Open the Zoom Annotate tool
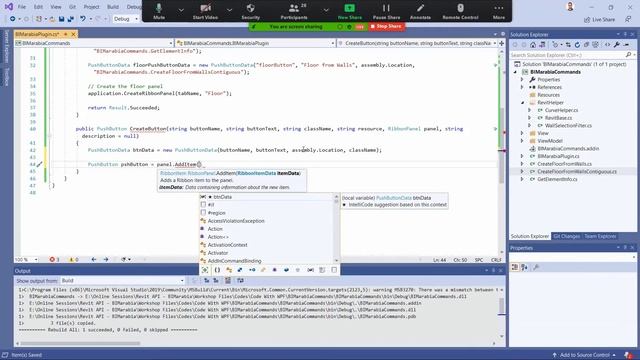Screen dimensions: 640x360 tap(420, 11)
